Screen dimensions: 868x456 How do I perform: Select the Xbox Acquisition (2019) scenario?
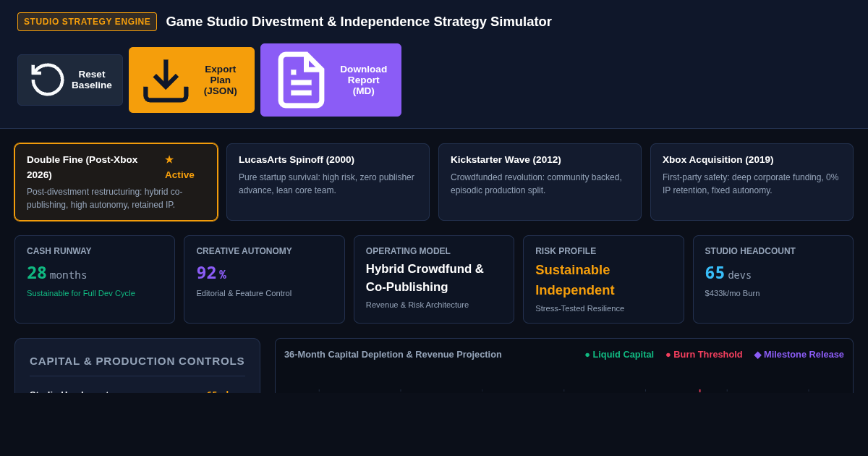point(752,182)
